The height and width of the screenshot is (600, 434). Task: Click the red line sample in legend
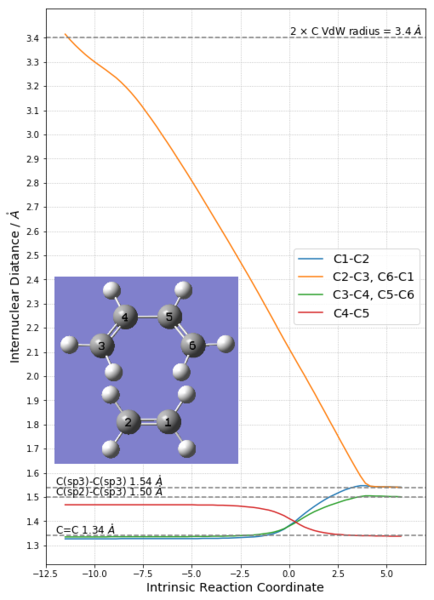click(311, 313)
